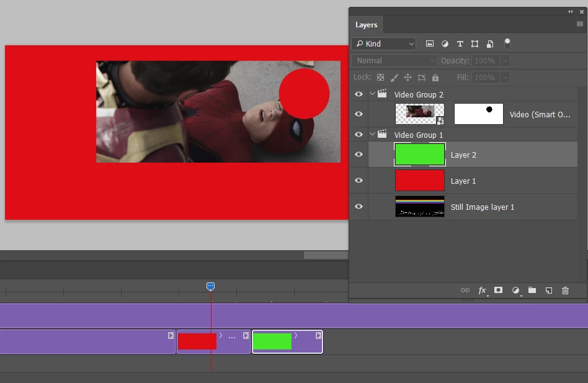
Task: Click the blue timeline playhead marker
Action: [210, 287]
